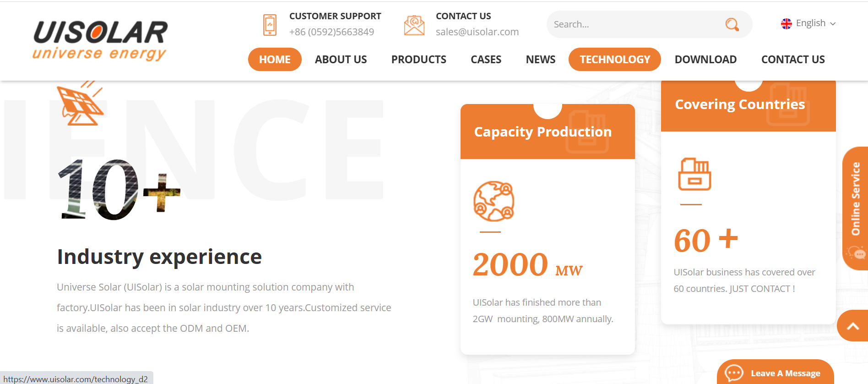Screen dimensions: 868x384
Task: Click the scroll-to-top arrow button
Action: click(852, 326)
